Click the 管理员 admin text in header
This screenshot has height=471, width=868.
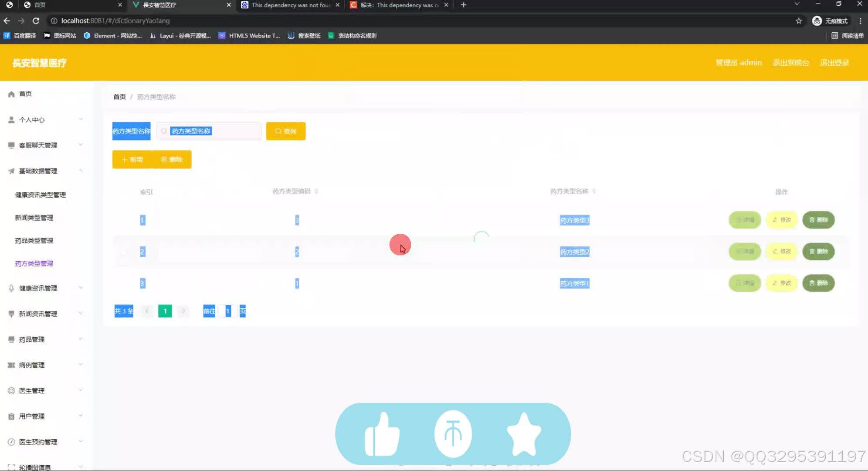point(739,63)
